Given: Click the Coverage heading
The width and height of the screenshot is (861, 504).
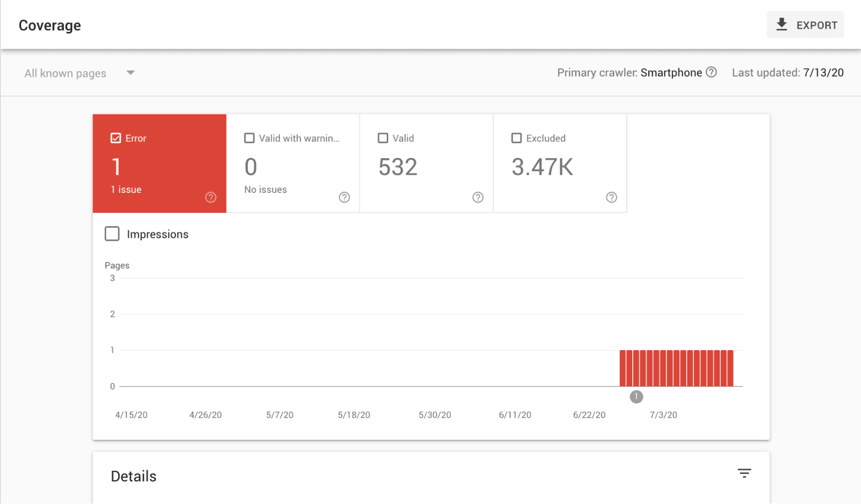Looking at the screenshot, I should point(50,25).
